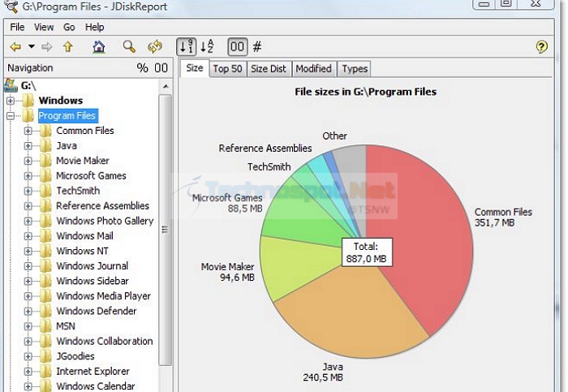This screenshot has height=392, width=568.
Task: Open the Types tab
Action: (355, 68)
